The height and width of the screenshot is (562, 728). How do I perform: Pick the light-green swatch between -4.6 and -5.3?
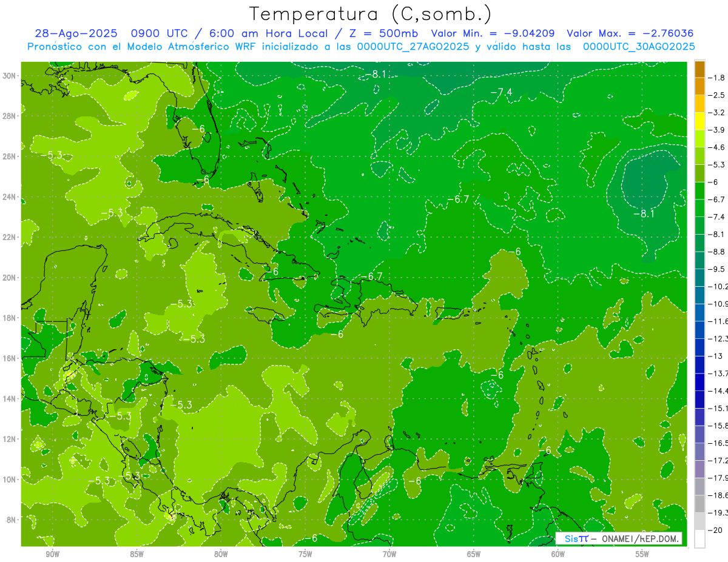pos(699,156)
